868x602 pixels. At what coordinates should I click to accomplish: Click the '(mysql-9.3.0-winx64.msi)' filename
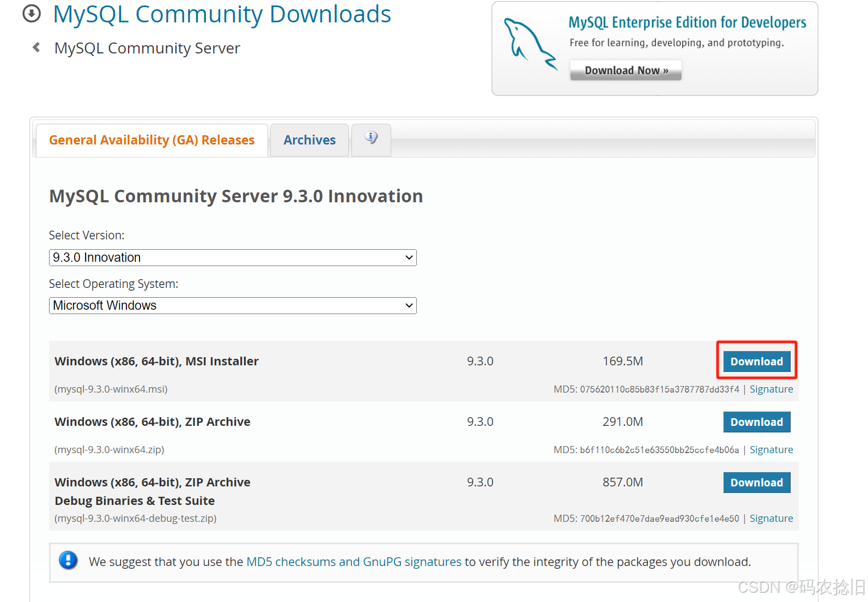click(111, 389)
